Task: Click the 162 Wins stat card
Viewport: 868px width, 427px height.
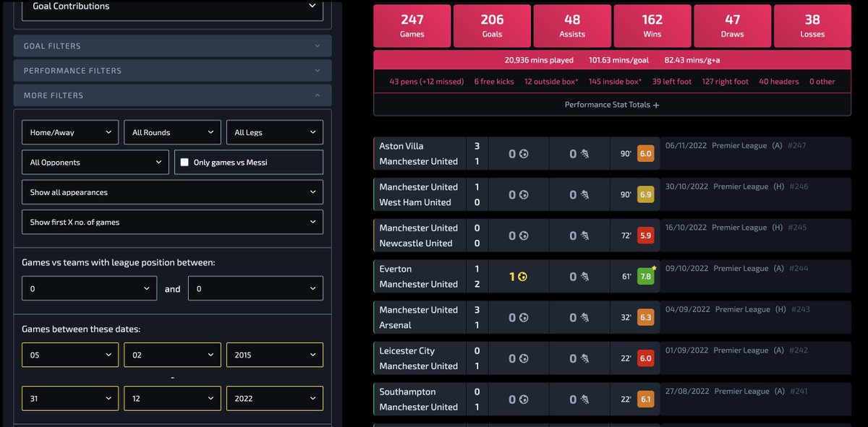Action: click(x=652, y=26)
